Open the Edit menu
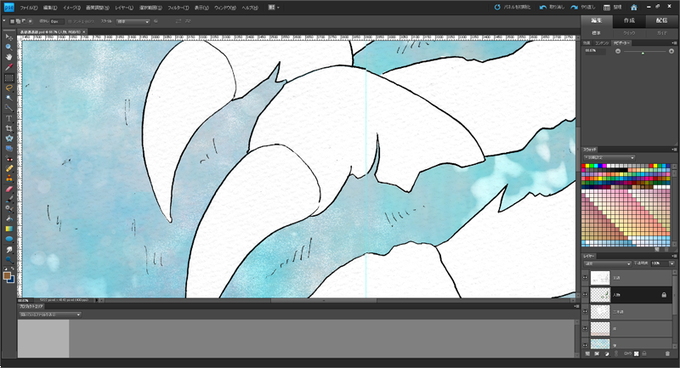680x368 pixels. (50, 8)
